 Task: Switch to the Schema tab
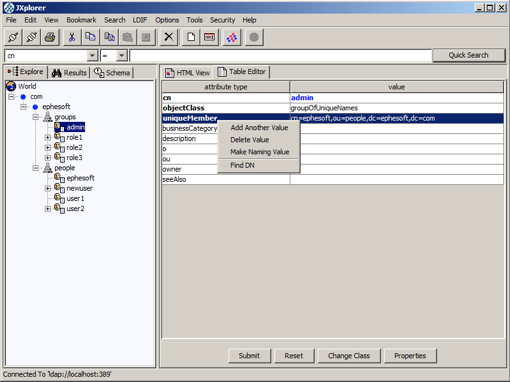coord(112,73)
